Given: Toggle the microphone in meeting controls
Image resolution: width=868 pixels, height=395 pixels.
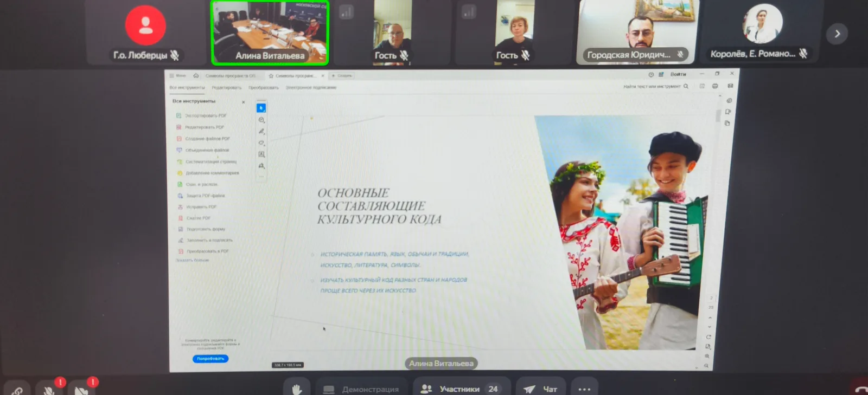Looking at the screenshot, I should 49,390.
